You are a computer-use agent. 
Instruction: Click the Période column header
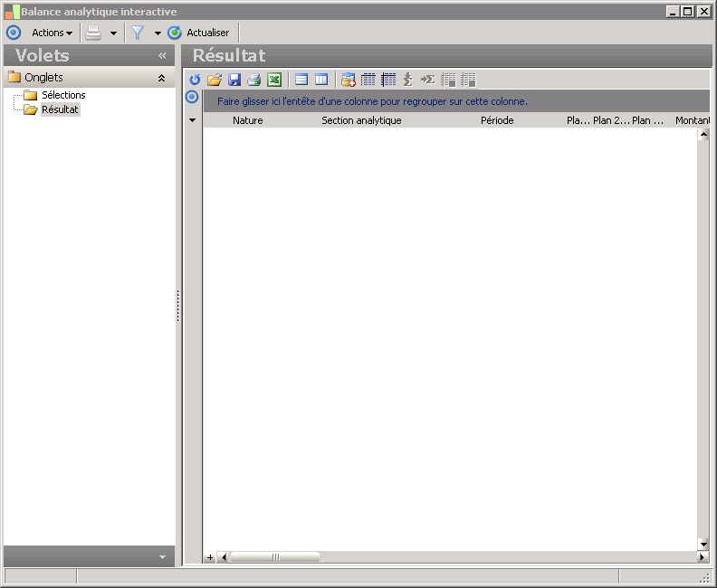[x=497, y=120]
